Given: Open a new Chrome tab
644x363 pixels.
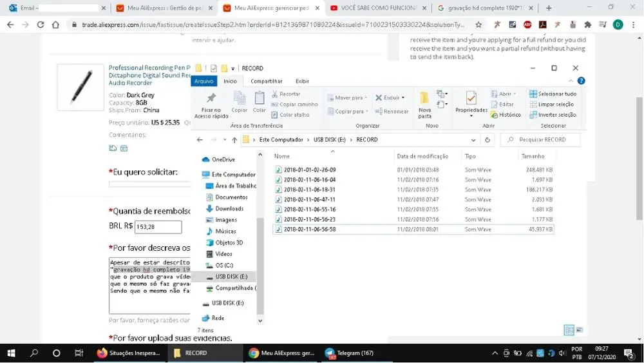Looking at the screenshot, I should 549,8.
